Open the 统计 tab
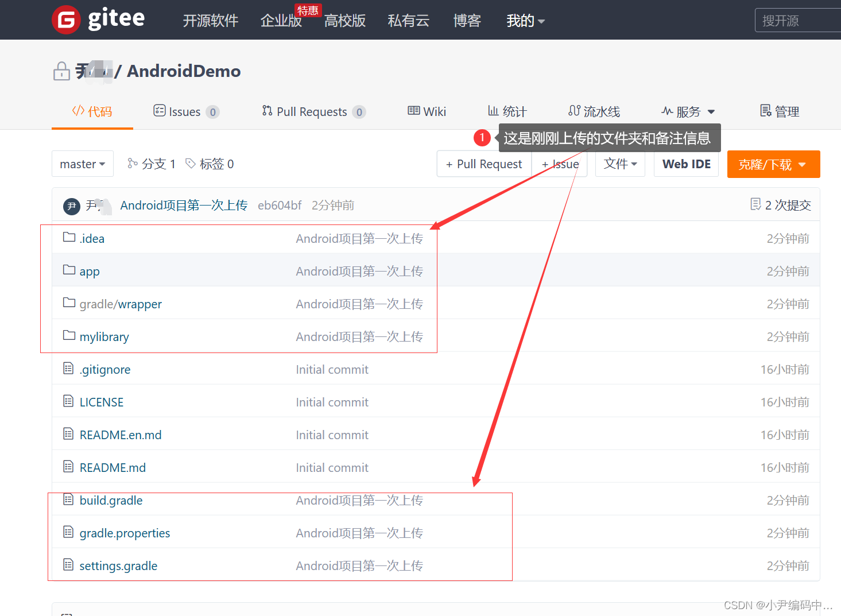The image size is (841, 616). click(x=507, y=111)
